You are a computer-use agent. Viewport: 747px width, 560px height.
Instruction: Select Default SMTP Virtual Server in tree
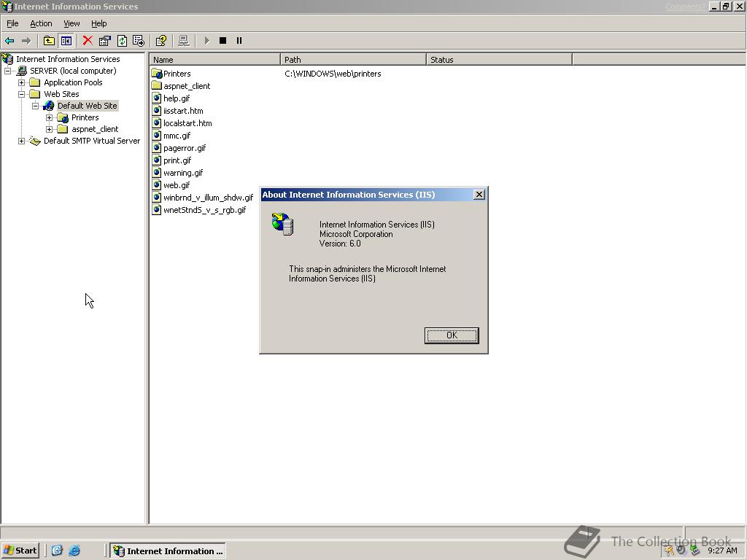tap(91, 141)
